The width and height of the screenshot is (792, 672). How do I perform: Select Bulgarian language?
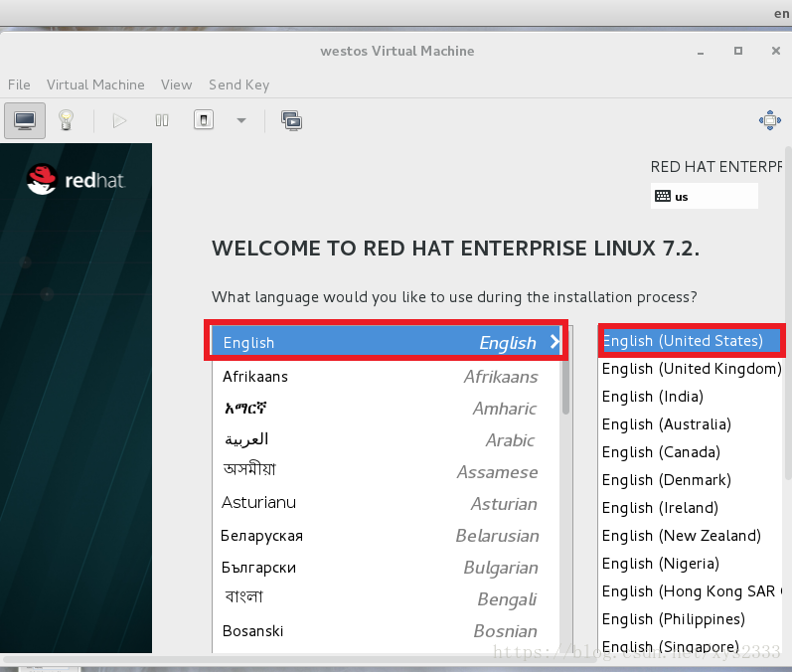(387, 567)
